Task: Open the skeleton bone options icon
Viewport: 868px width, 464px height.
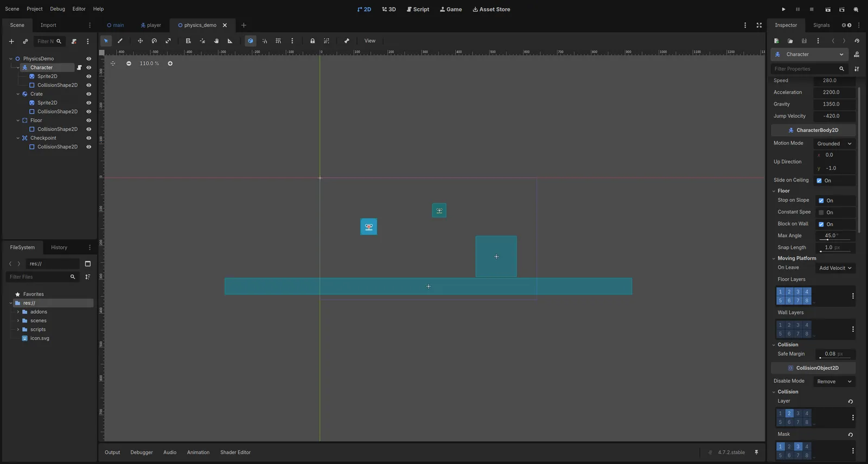Action: (347, 41)
